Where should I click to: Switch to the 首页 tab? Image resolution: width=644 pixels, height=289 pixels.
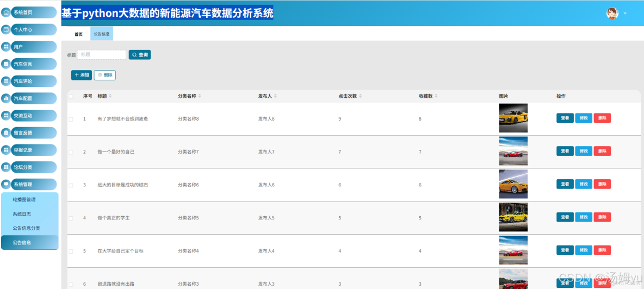coord(78,34)
